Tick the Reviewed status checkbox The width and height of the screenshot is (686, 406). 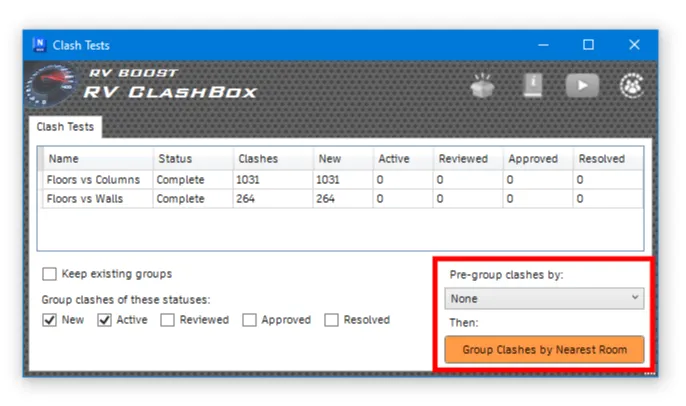[168, 320]
